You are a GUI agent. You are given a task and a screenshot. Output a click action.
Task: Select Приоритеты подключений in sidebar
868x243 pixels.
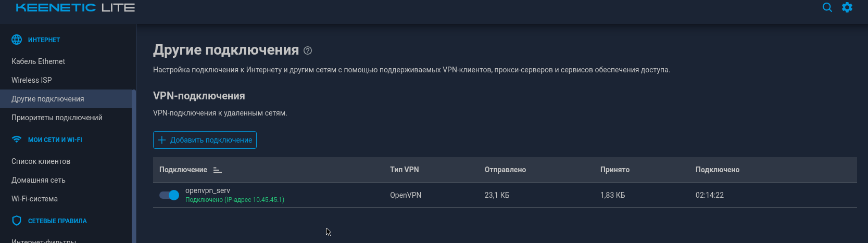pyautogui.click(x=57, y=118)
